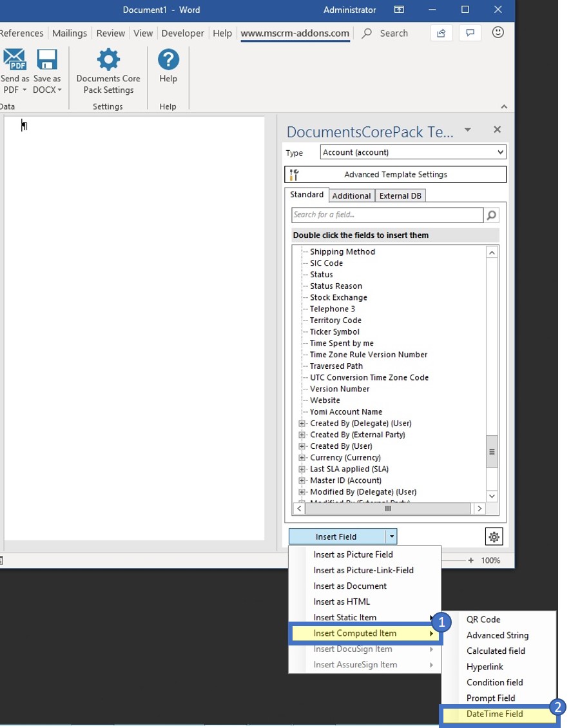The height and width of the screenshot is (728, 571).
Task: Select DateTime Field from the submenu
Action: 494,714
